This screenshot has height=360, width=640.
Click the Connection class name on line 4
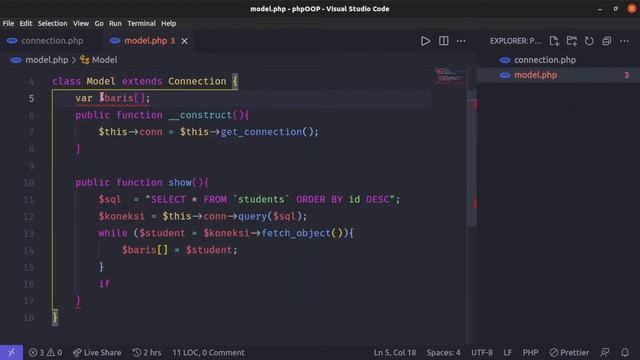(x=197, y=81)
